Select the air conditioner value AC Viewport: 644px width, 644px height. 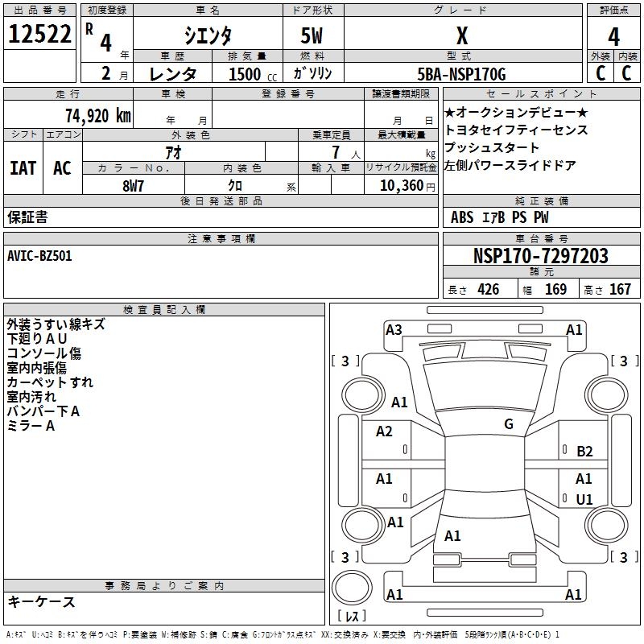(x=62, y=168)
